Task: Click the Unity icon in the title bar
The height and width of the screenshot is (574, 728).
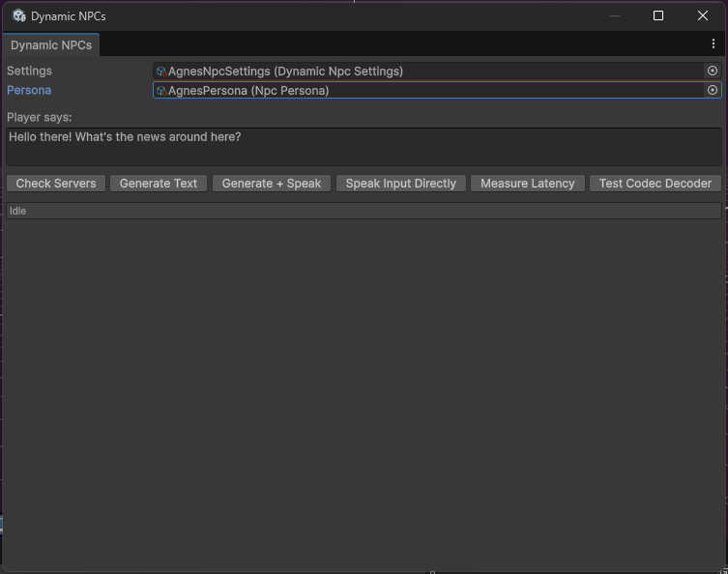Action: coord(19,15)
